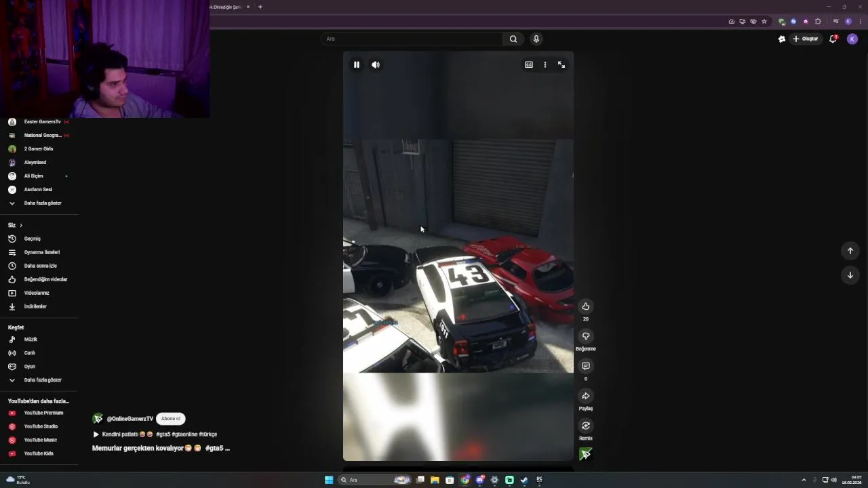The width and height of the screenshot is (868, 488).
Task: Open the linked video Kendini patlattı
Action: pyautogui.click(x=155, y=434)
